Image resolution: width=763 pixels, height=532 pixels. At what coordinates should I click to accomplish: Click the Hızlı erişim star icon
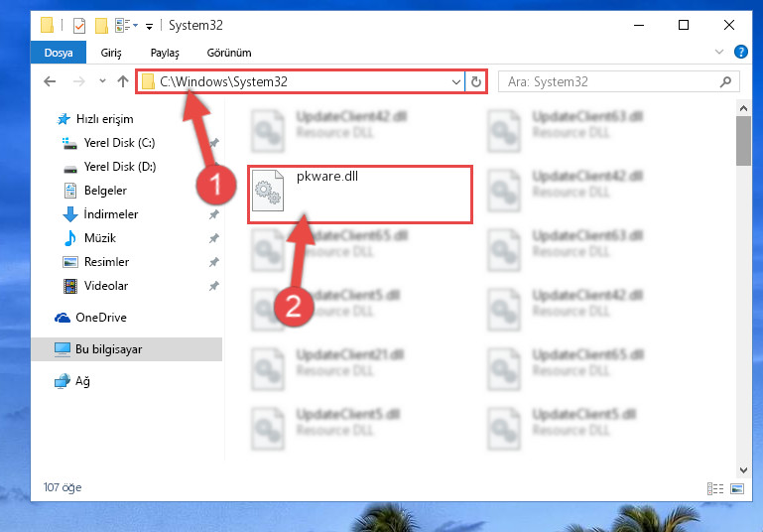coord(64,119)
